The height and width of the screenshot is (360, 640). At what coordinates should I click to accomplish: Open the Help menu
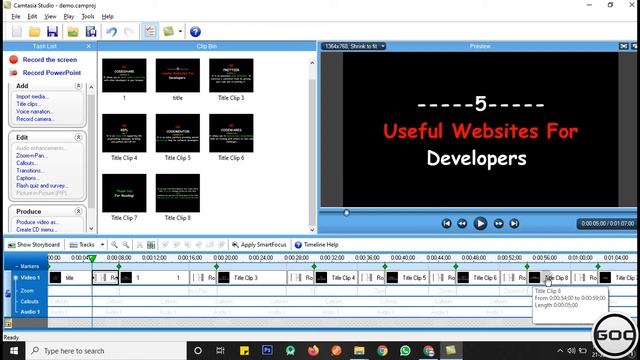point(107,16)
